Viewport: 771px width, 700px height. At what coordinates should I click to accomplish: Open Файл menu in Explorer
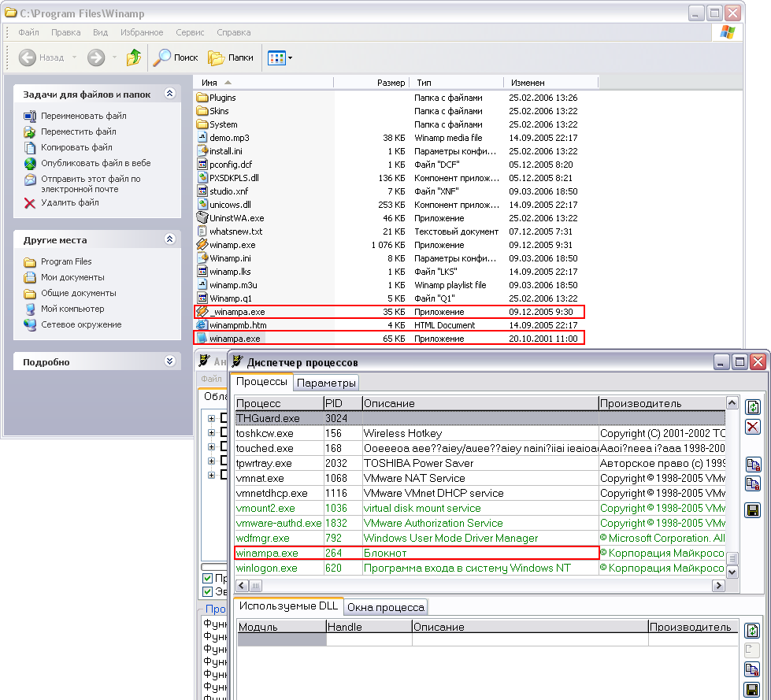(x=28, y=32)
